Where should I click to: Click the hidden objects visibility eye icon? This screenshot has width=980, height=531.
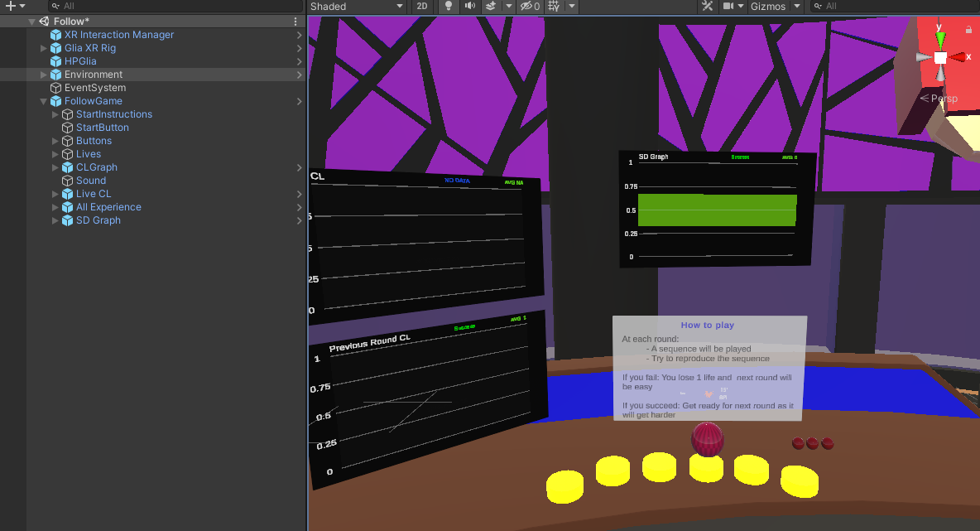tap(528, 7)
